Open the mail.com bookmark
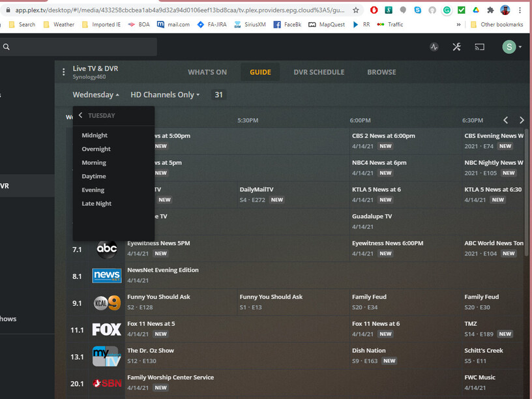This screenshot has height=399, width=532. (173, 24)
